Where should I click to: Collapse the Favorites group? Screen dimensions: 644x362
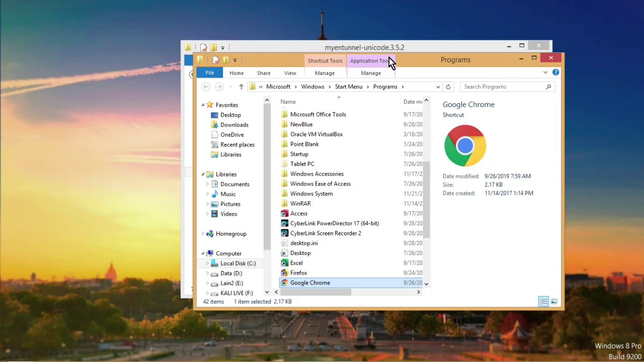point(203,105)
